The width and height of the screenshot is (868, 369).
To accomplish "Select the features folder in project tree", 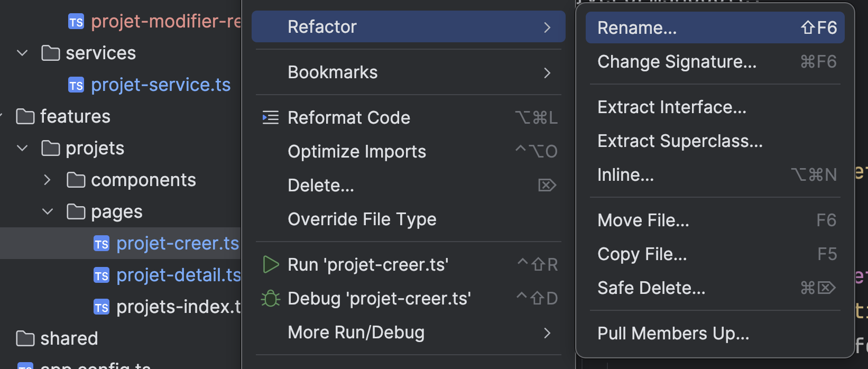I will click(75, 116).
